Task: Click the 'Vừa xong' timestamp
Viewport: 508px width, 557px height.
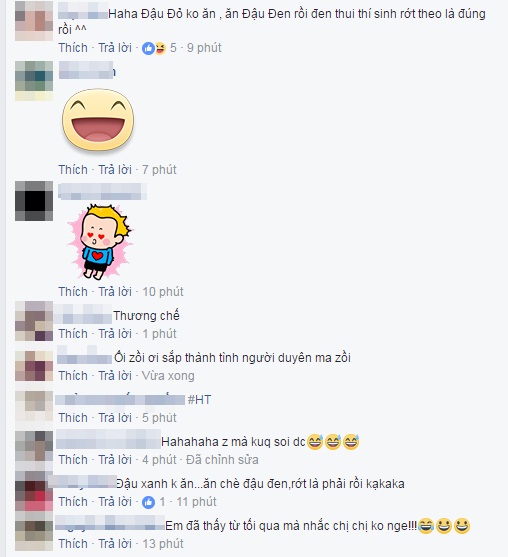Action: coord(168,375)
